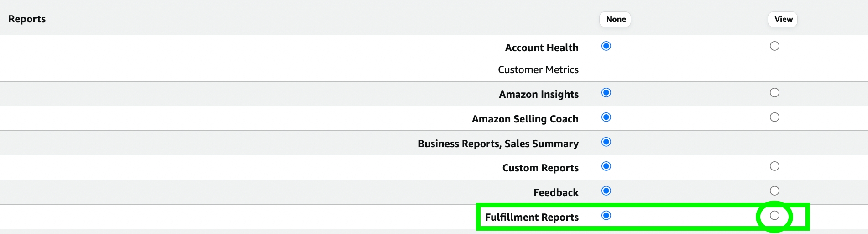The width and height of the screenshot is (868, 234).
Task: Set Feedback permission to View
Action: pyautogui.click(x=774, y=191)
